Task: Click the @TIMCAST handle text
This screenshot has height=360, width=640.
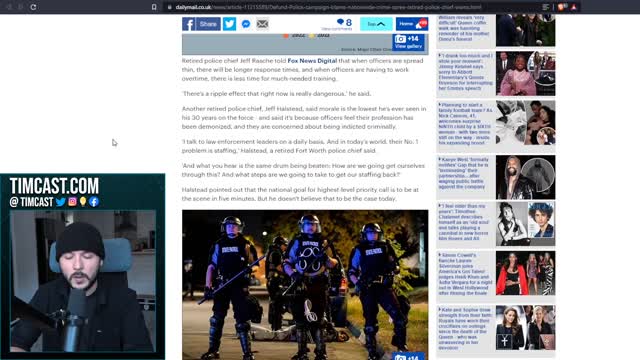Action: coord(31,202)
